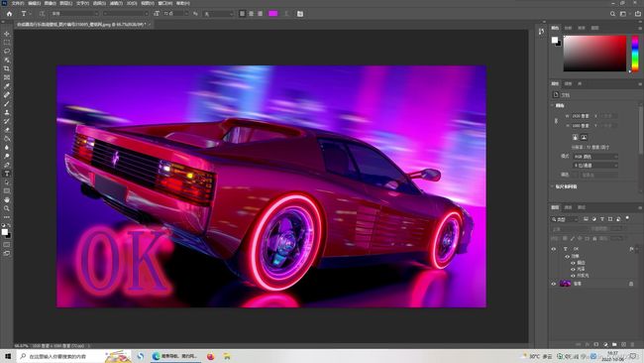Select the Zoom tool in toolbox
This screenshot has height=363, width=644.
point(7,208)
